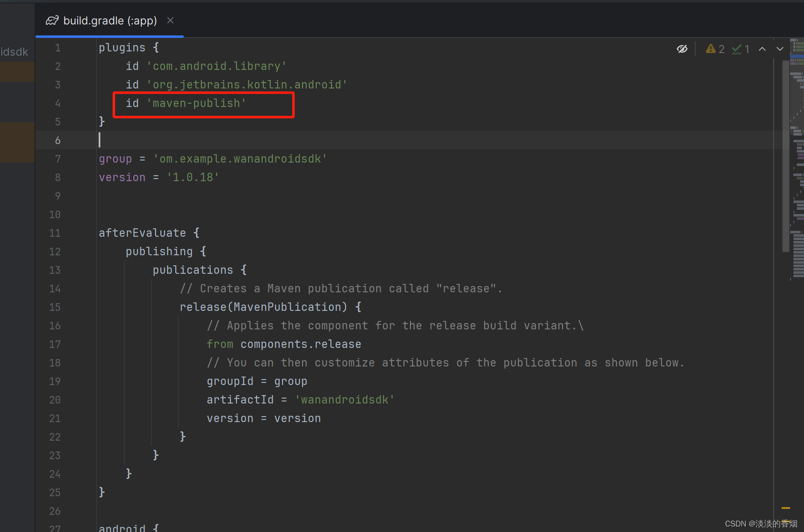Open the warnings indicator showing 2
804x532 pixels.
click(x=715, y=49)
